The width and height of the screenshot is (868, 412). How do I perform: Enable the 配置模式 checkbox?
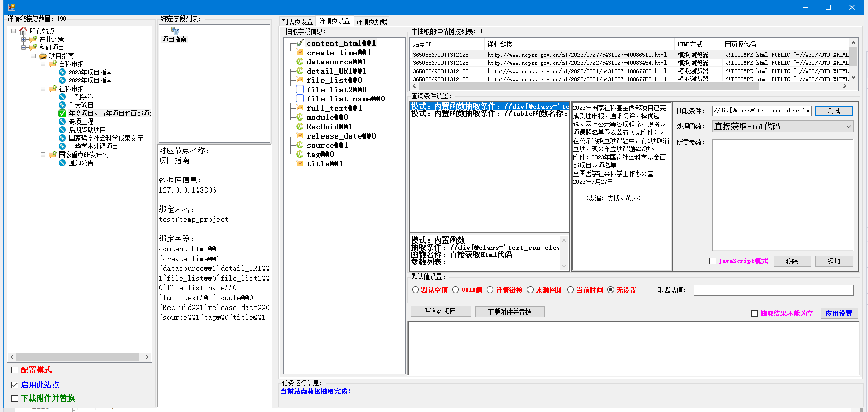point(15,370)
